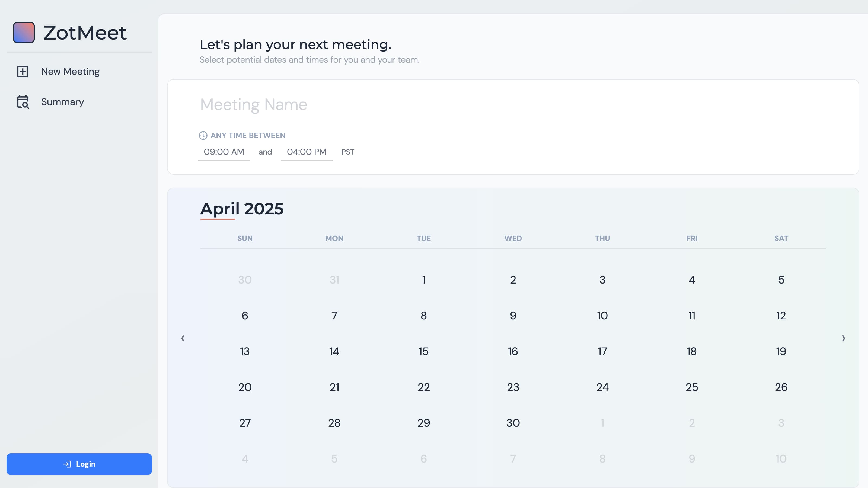Click the clock icon beside Any Time Between
Screen dimensions: 868x488
tap(203, 135)
